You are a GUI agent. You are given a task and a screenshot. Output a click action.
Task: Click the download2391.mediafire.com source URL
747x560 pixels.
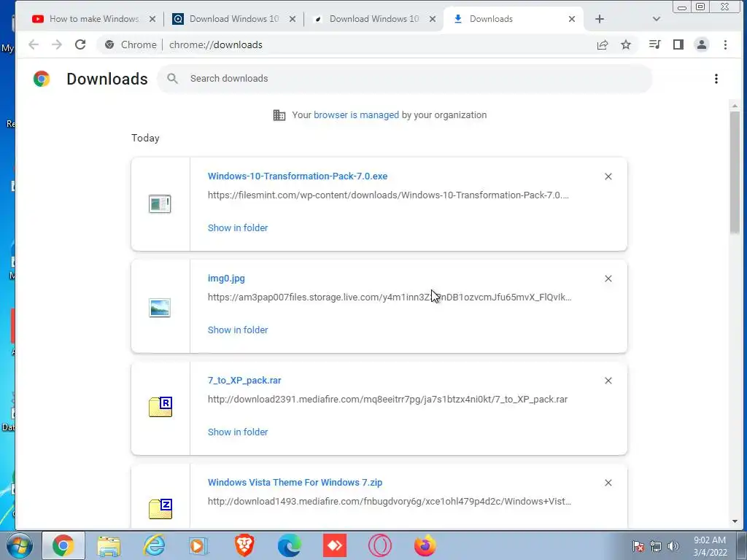[x=387, y=400]
